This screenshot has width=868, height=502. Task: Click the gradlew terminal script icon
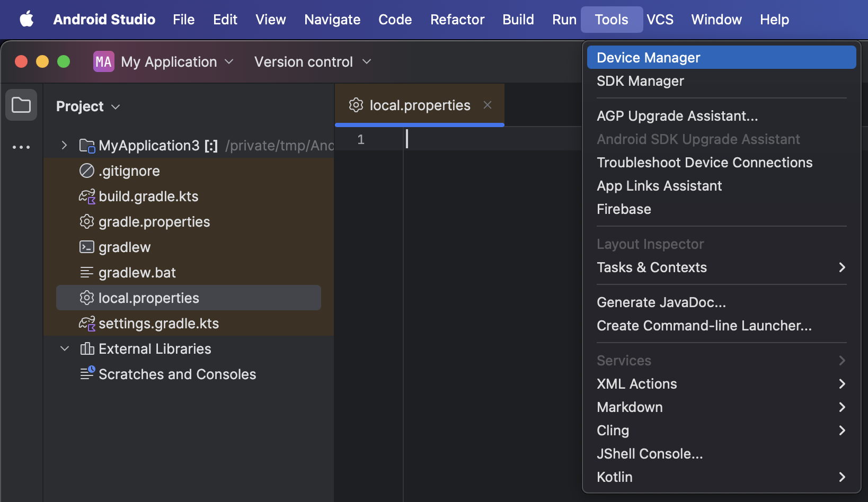(87, 247)
